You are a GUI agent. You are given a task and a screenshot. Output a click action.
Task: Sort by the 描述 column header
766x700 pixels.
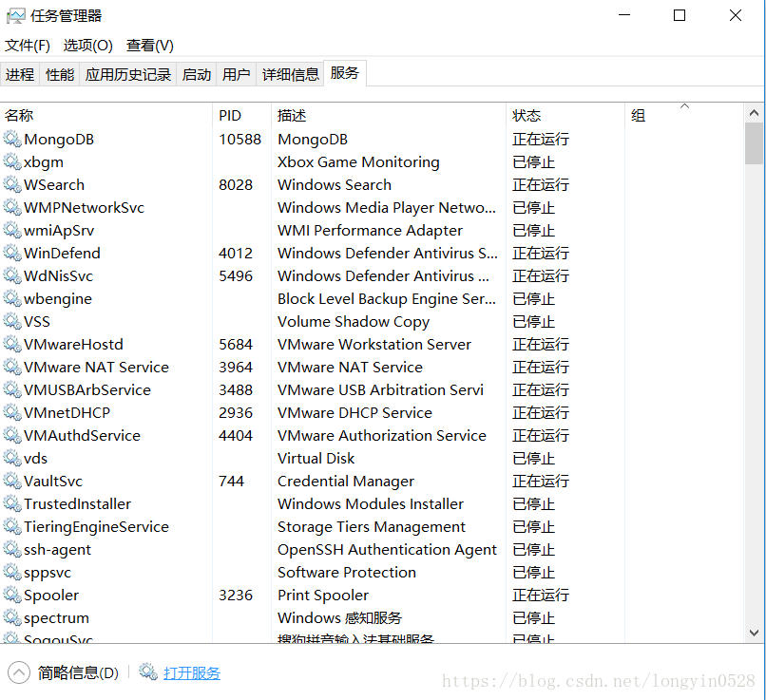point(389,115)
